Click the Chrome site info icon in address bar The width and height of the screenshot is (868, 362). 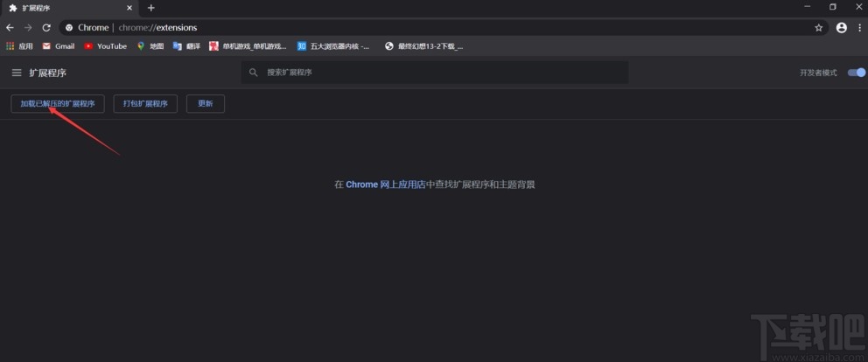[x=69, y=28]
